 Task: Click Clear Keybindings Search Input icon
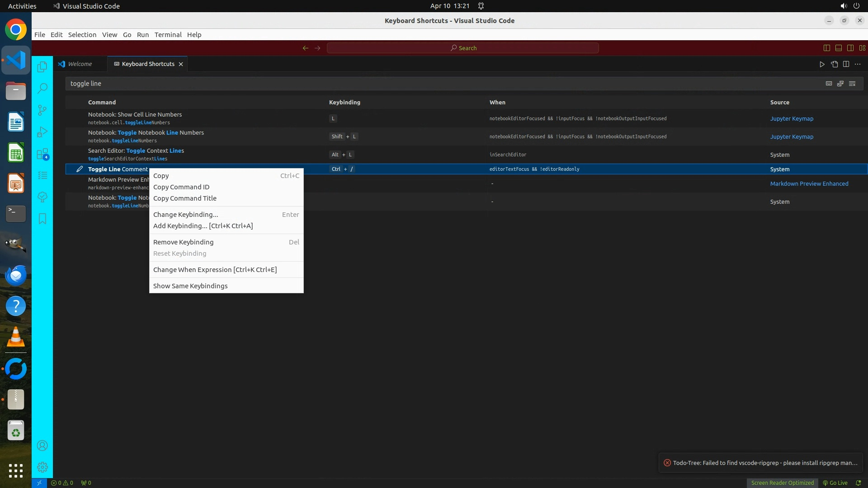[x=852, y=84]
